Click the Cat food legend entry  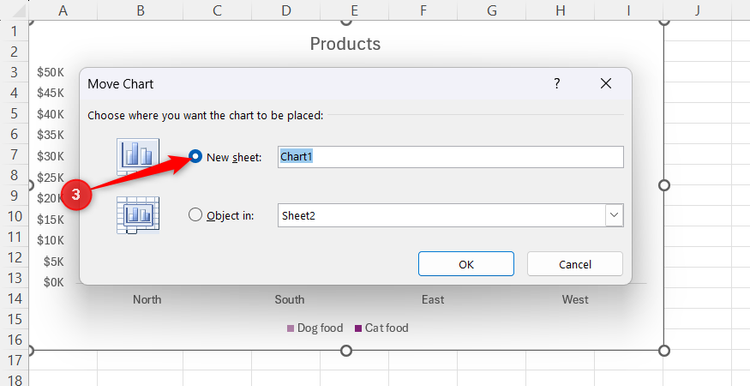pos(382,328)
